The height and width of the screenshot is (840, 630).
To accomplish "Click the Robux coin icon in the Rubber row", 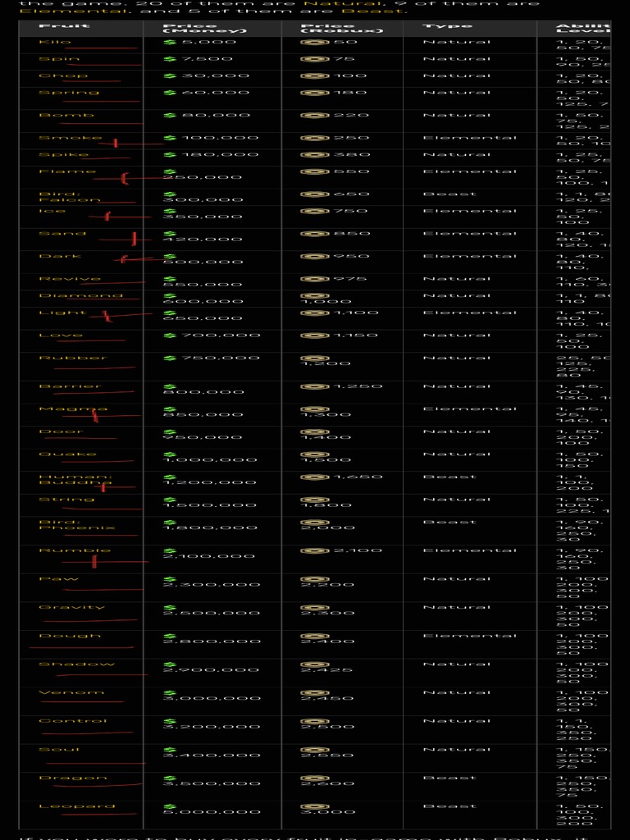I will coord(314,358).
